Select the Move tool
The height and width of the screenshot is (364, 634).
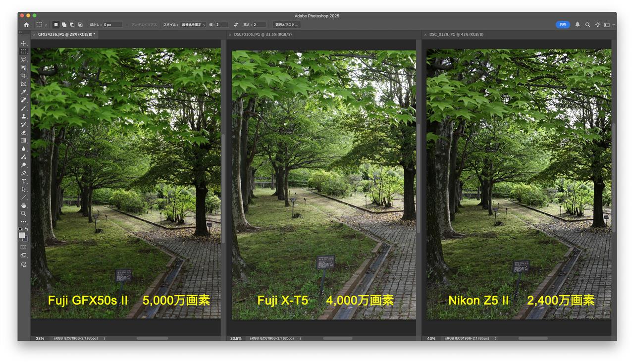coord(23,44)
